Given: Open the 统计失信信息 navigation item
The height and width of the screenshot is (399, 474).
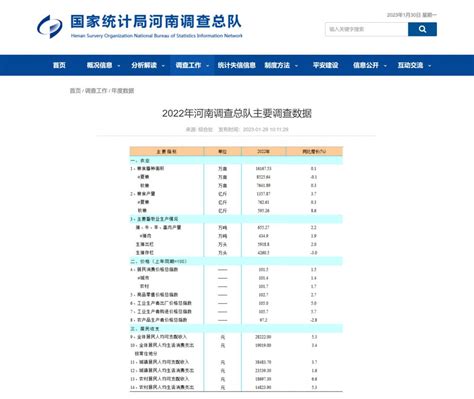Looking at the screenshot, I should (x=237, y=65).
